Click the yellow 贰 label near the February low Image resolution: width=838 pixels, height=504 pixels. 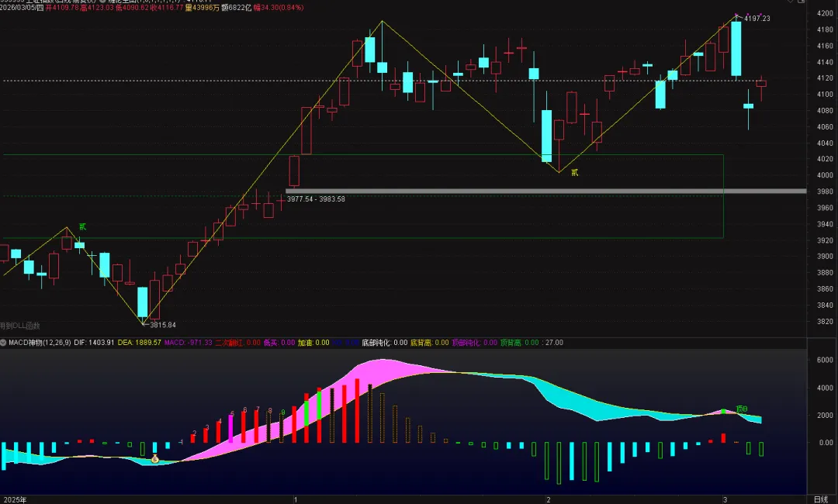(x=574, y=172)
